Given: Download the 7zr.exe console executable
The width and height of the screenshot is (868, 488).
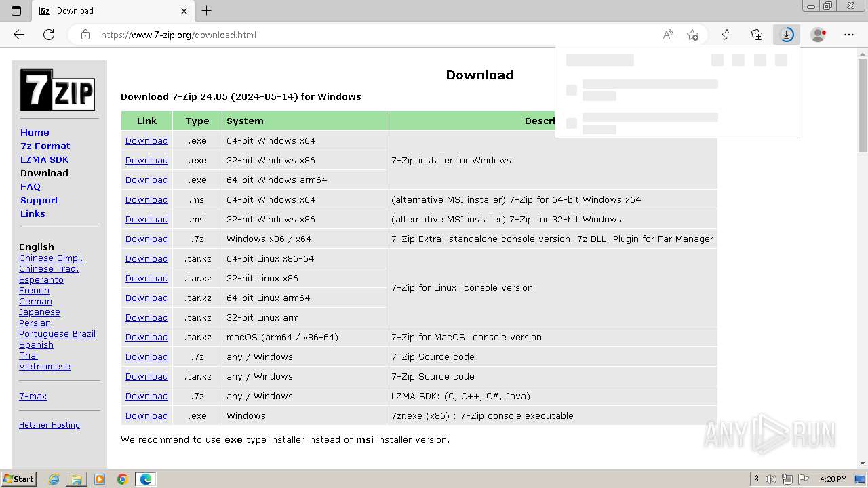Looking at the screenshot, I should pos(146,415).
